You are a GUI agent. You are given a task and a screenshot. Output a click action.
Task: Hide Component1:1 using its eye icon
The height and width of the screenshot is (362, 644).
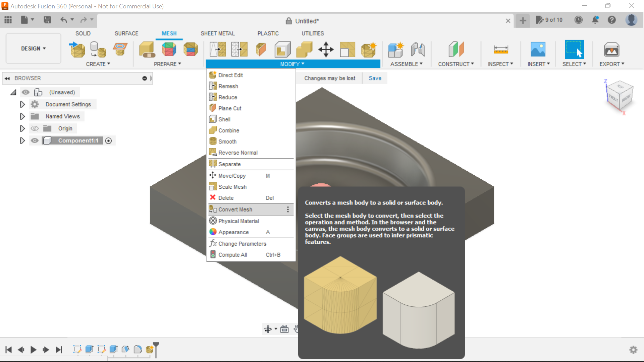point(35,140)
